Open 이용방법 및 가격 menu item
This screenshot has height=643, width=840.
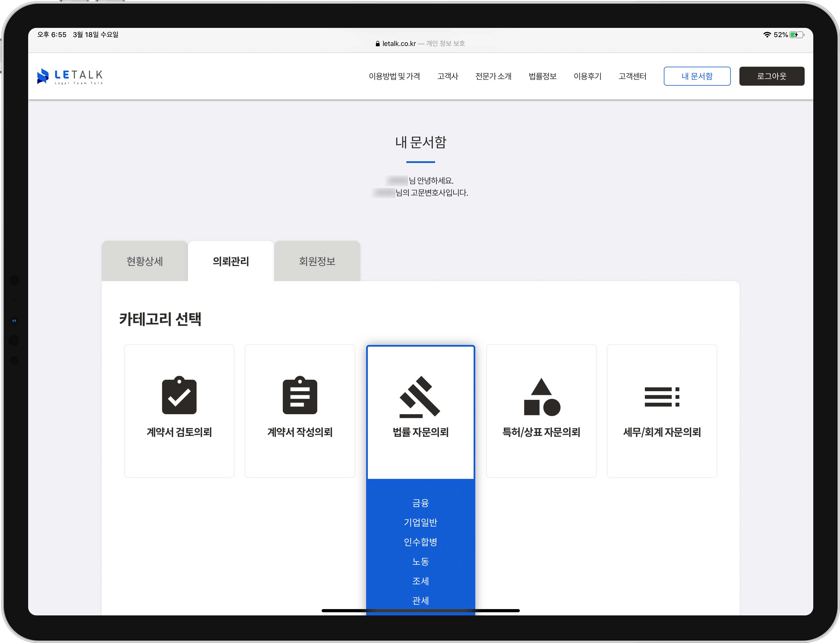(394, 76)
